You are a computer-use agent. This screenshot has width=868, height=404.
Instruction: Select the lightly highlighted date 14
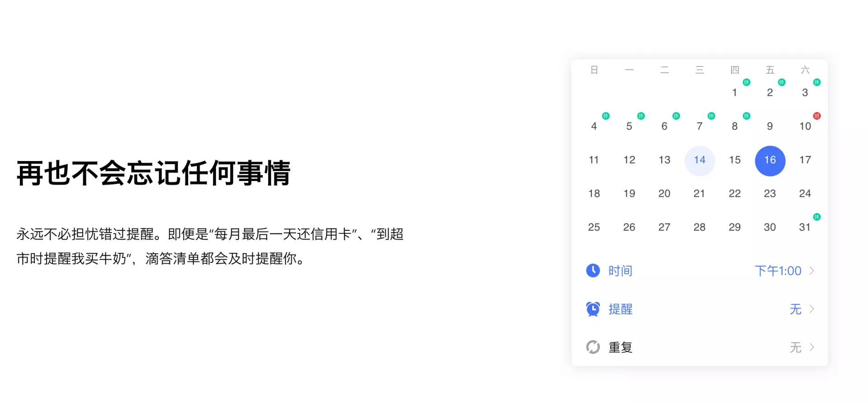[x=699, y=161]
